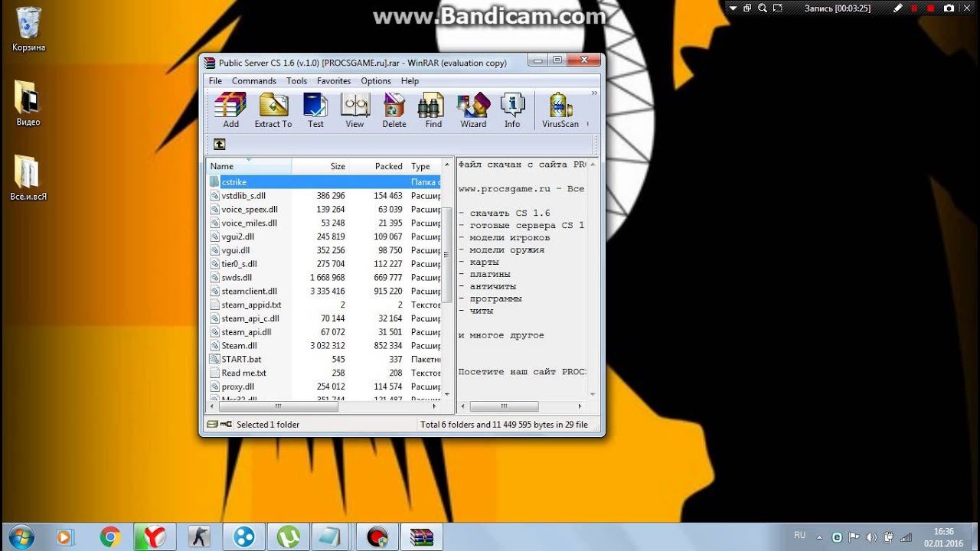980x551 pixels.
Task: Open the Favorites menu
Action: click(x=334, y=81)
